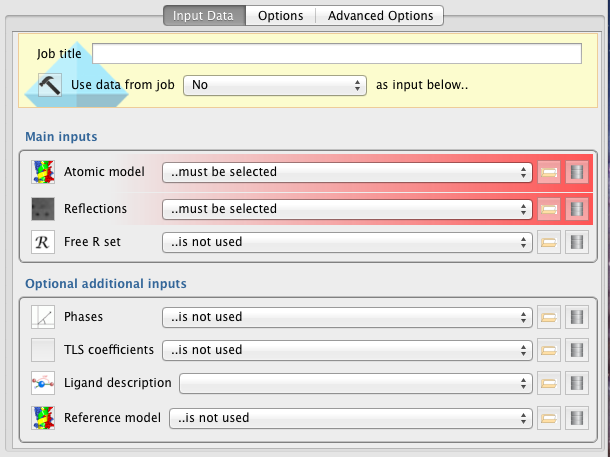
Task: Click the file browser icon for Reference model
Action: pos(548,417)
